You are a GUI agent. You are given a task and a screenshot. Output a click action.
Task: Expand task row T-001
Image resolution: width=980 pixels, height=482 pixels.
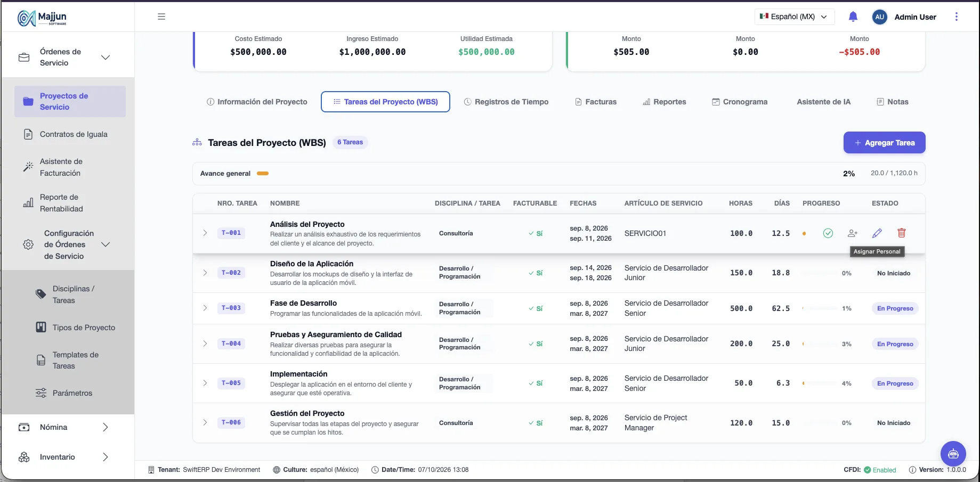(205, 233)
